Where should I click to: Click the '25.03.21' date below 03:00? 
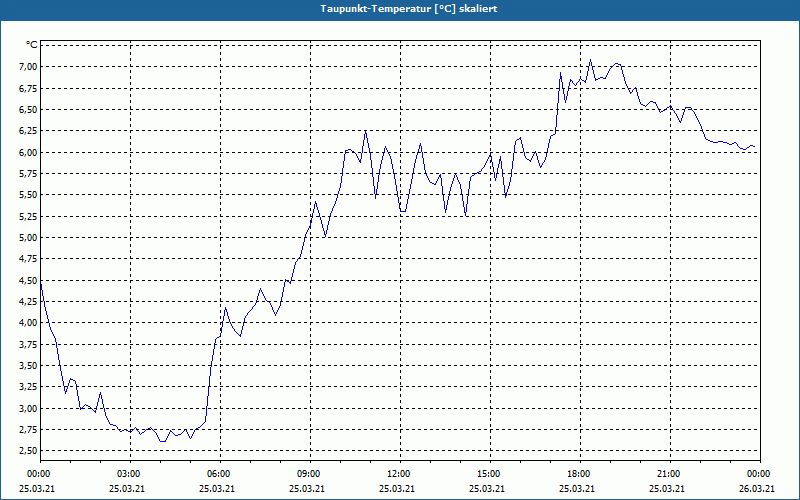point(127,488)
